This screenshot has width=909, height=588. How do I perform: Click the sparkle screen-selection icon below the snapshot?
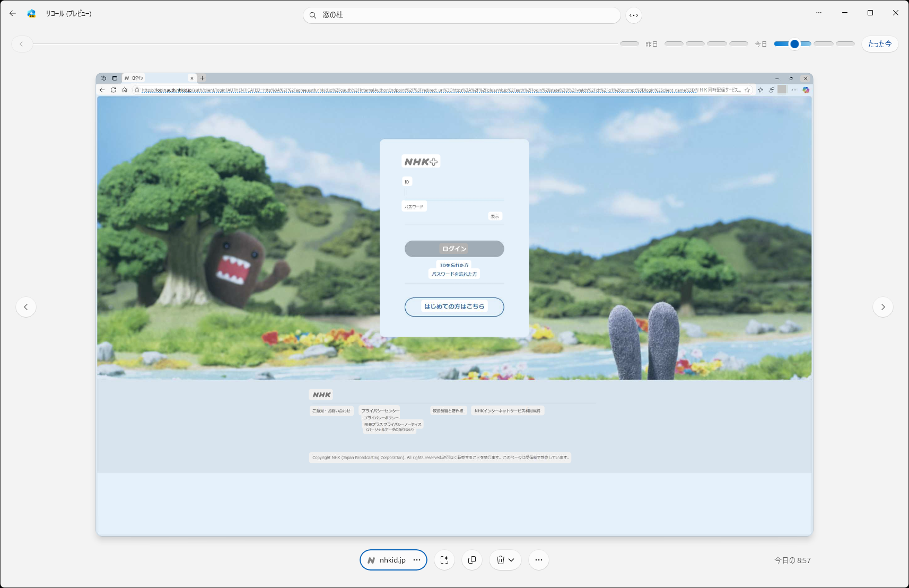[x=444, y=560]
